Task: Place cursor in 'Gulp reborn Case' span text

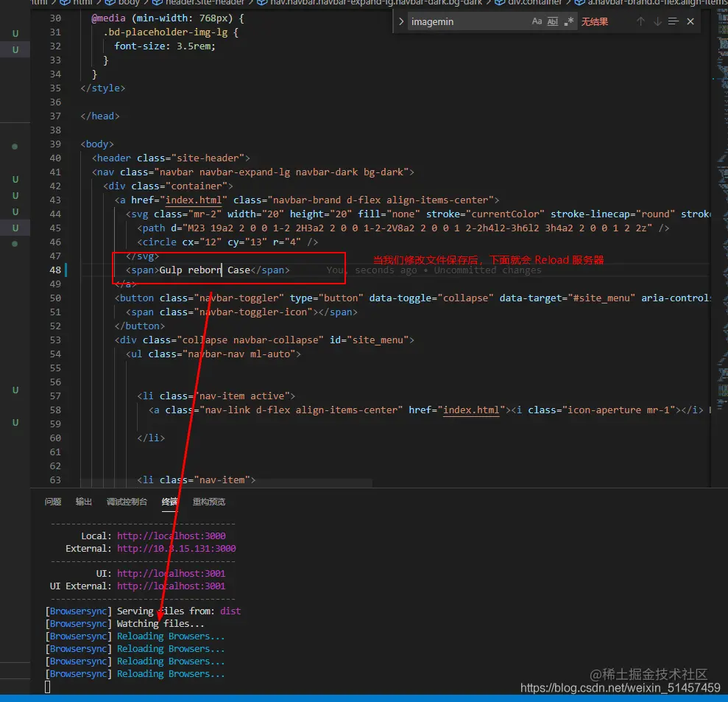Action: coord(205,270)
